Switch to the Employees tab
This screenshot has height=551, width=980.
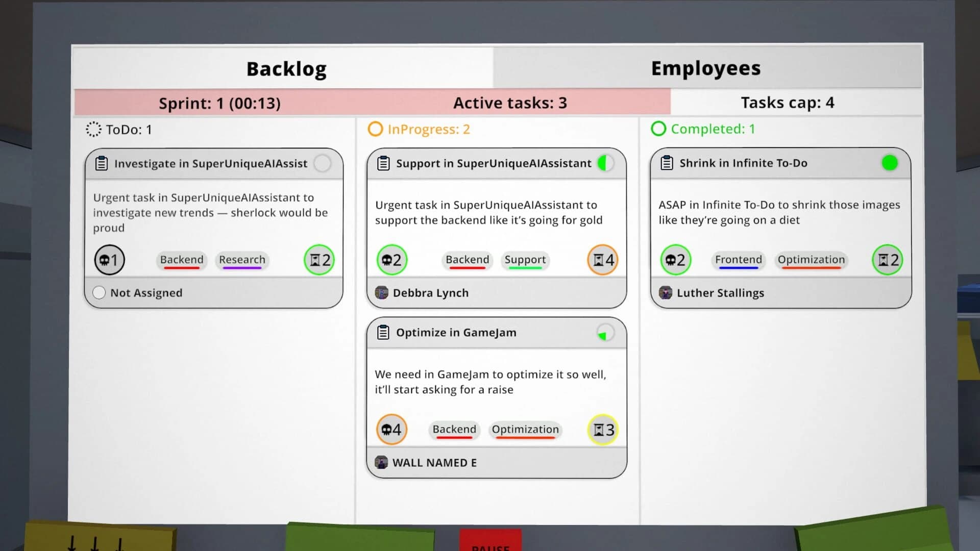(x=706, y=67)
